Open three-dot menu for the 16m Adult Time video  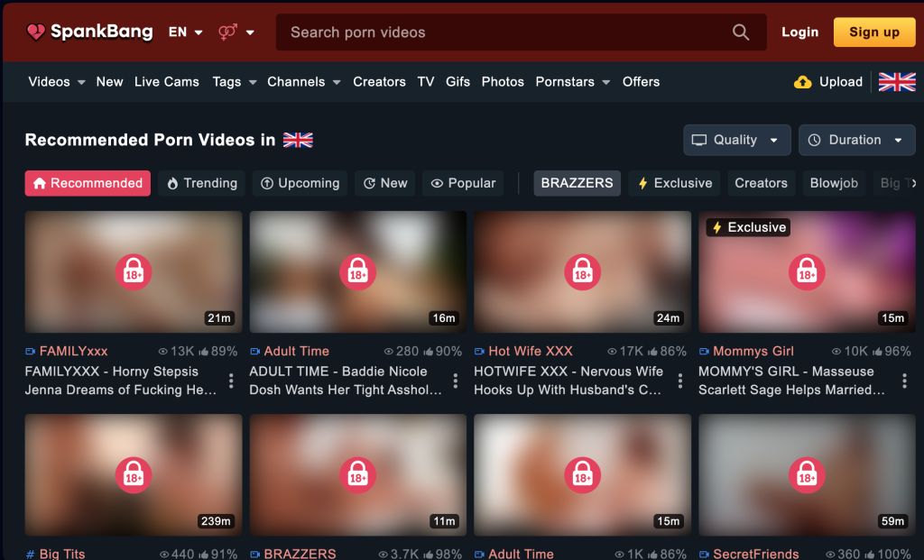[x=456, y=381]
